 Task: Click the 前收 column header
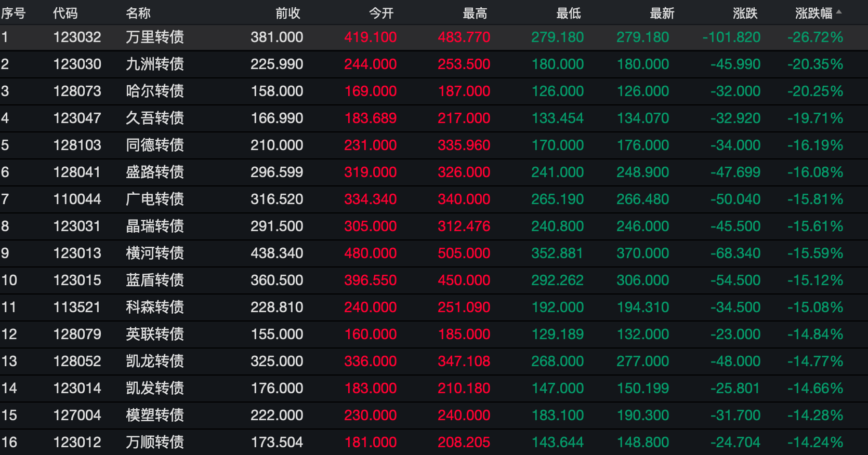tap(288, 13)
